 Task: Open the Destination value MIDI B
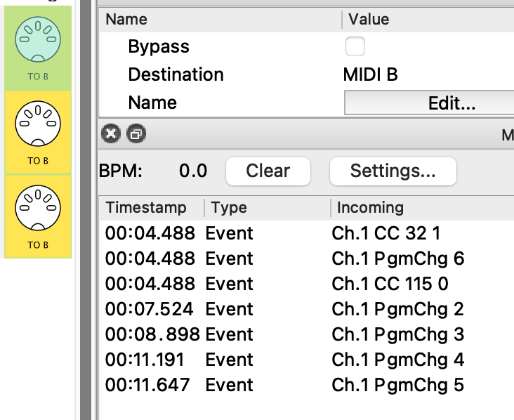370,74
